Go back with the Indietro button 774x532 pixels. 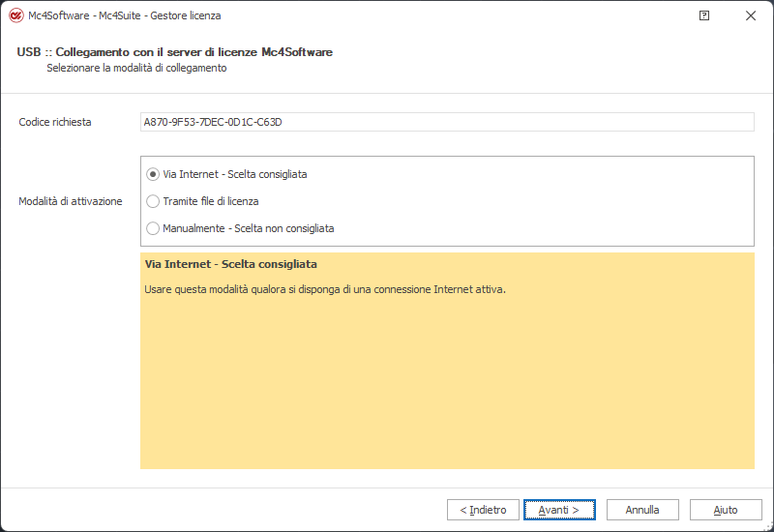(483, 510)
